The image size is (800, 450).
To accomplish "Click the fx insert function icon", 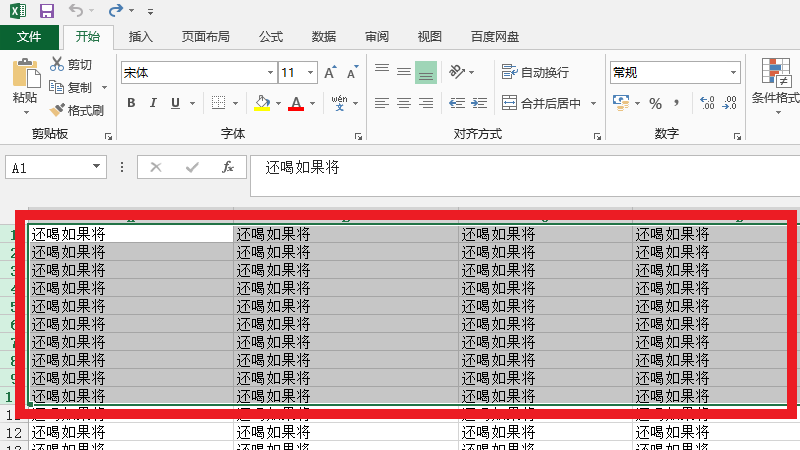I will coord(228,167).
